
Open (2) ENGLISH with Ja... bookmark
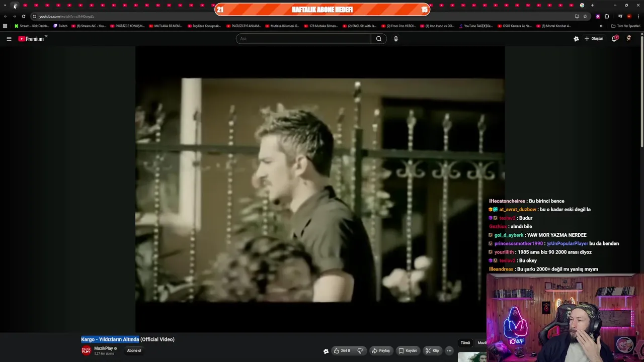pos(359,26)
